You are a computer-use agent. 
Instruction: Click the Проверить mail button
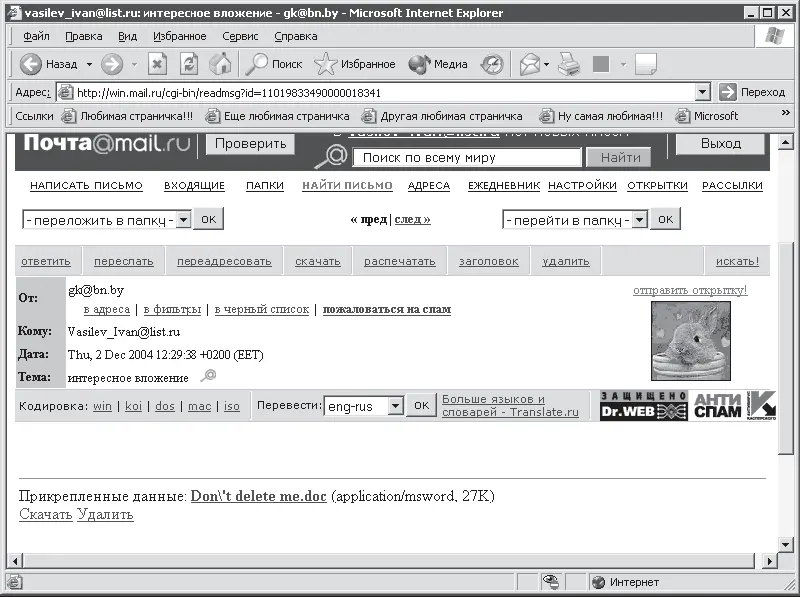point(251,144)
